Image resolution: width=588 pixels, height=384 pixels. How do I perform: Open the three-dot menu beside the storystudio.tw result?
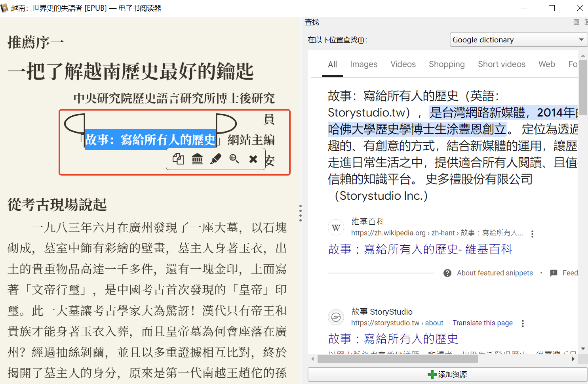523,323
